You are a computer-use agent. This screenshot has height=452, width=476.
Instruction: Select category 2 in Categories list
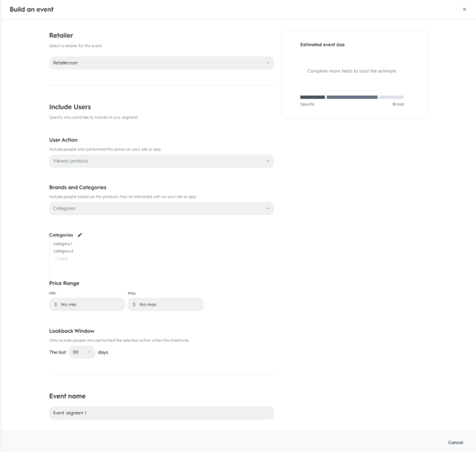point(63,251)
